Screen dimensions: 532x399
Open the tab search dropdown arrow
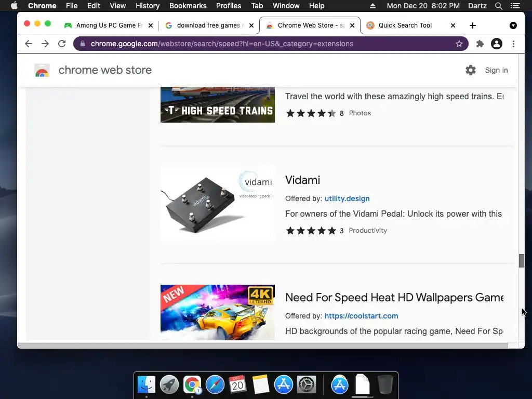(513, 25)
